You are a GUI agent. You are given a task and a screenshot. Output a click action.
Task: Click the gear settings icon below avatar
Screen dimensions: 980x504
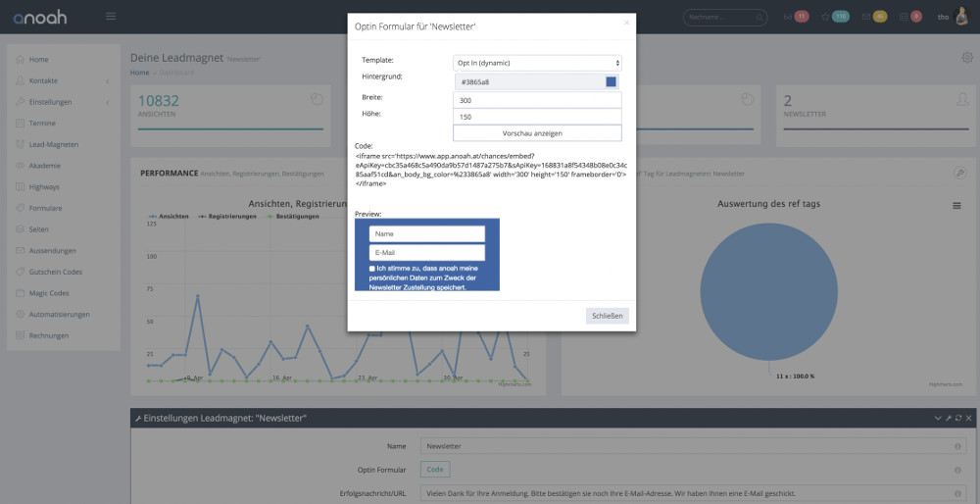(967, 58)
